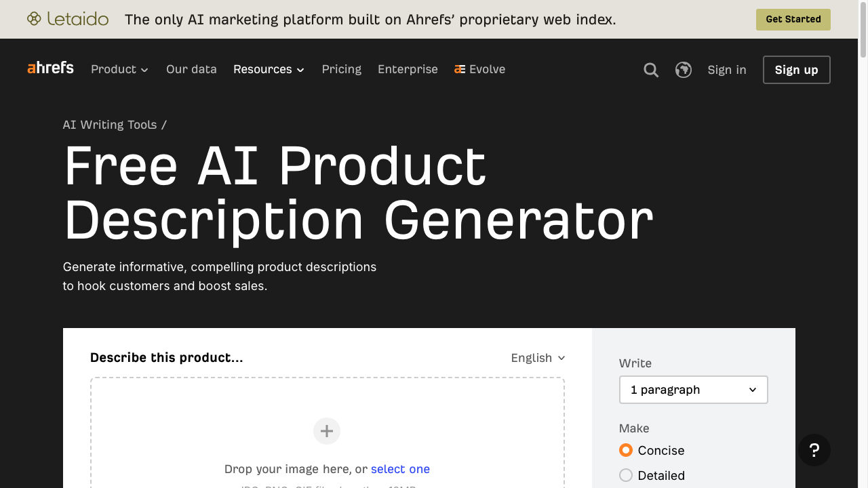Viewport: 868px width, 488px height.
Task: Click the Ahrefs logo
Action: 50,68
